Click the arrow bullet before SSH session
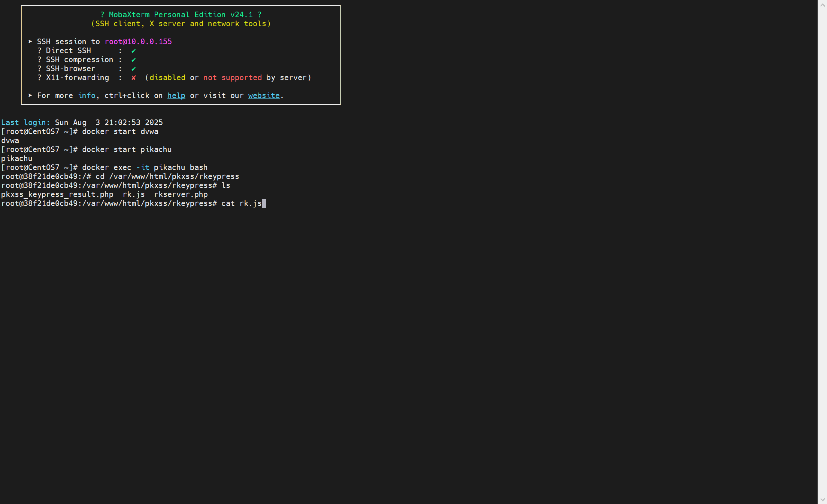Image resolution: width=827 pixels, height=504 pixels. [x=30, y=42]
